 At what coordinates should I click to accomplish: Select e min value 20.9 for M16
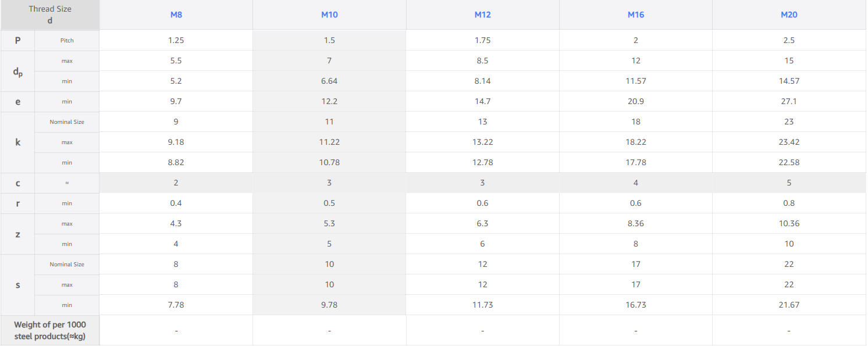click(x=636, y=101)
